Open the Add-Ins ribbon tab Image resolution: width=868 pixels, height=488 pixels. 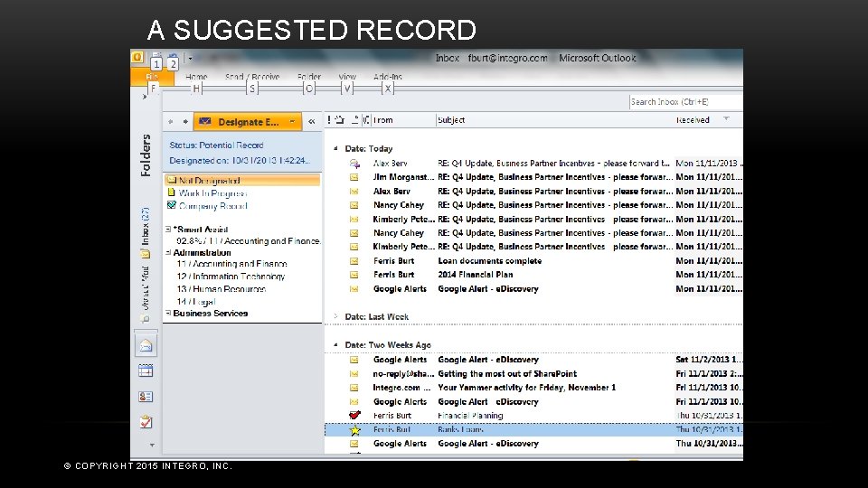coord(388,77)
